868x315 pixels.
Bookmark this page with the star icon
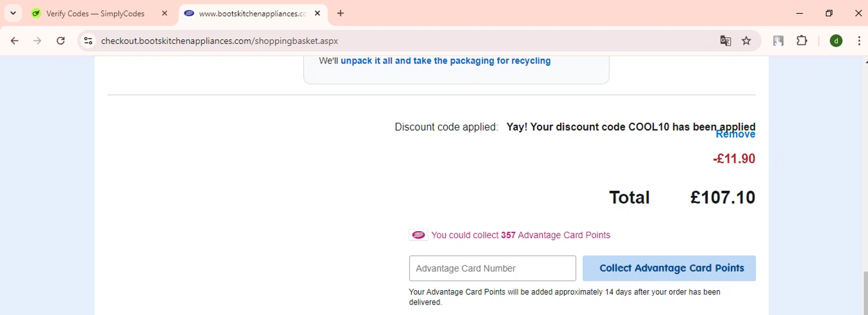click(x=746, y=40)
